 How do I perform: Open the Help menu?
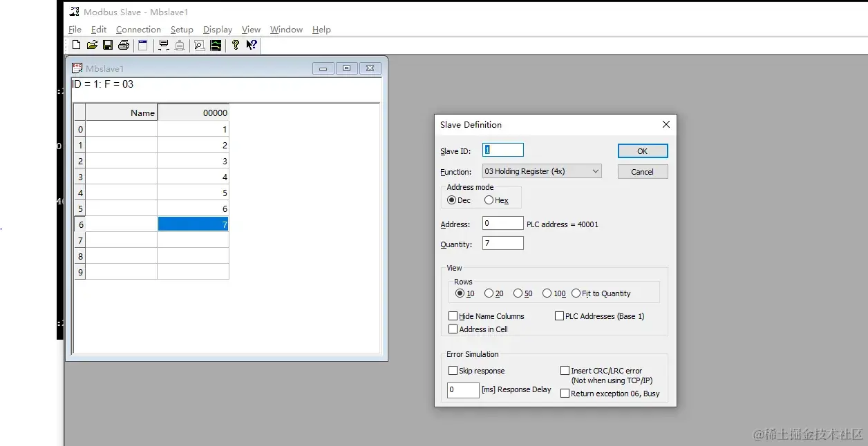(x=321, y=30)
